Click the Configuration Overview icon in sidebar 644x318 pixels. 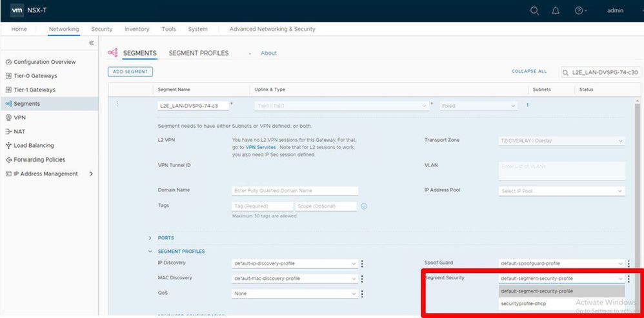[8, 62]
